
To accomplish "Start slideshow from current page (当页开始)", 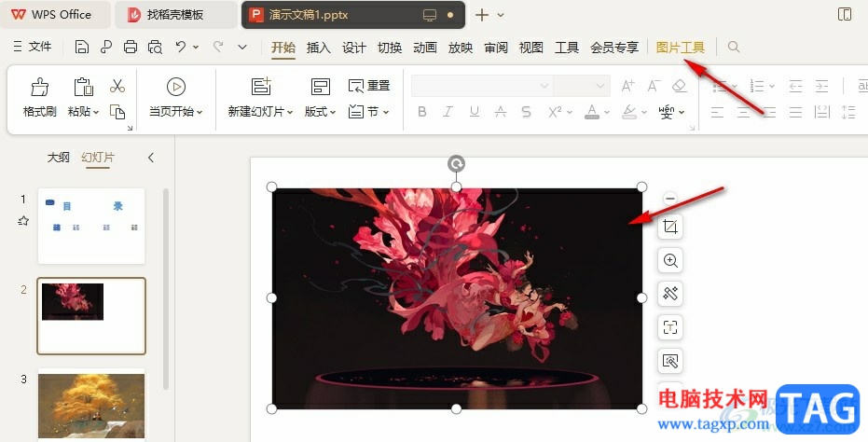I will [x=176, y=97].
